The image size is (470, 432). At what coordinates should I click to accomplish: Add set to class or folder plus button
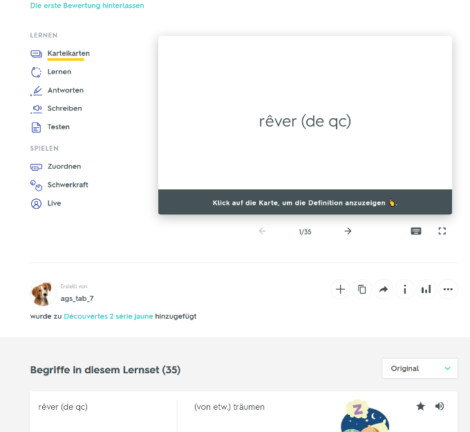(x=340, y=289)
